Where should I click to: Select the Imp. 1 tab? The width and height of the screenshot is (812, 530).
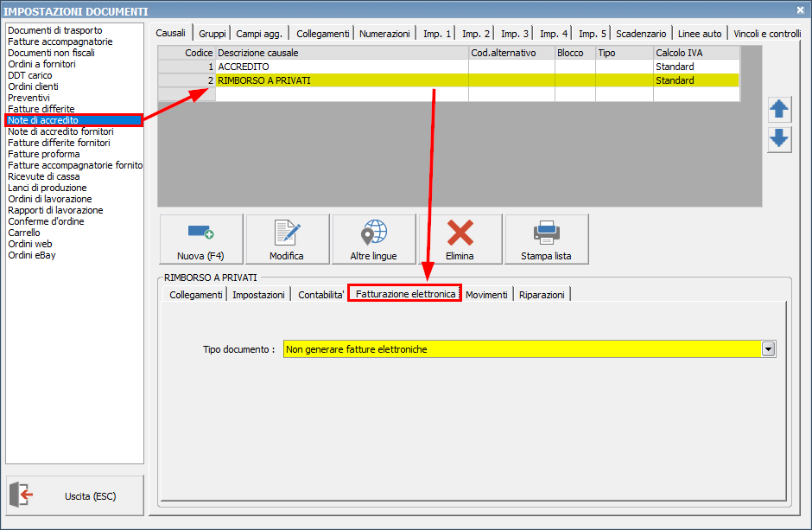pos(437,34)
